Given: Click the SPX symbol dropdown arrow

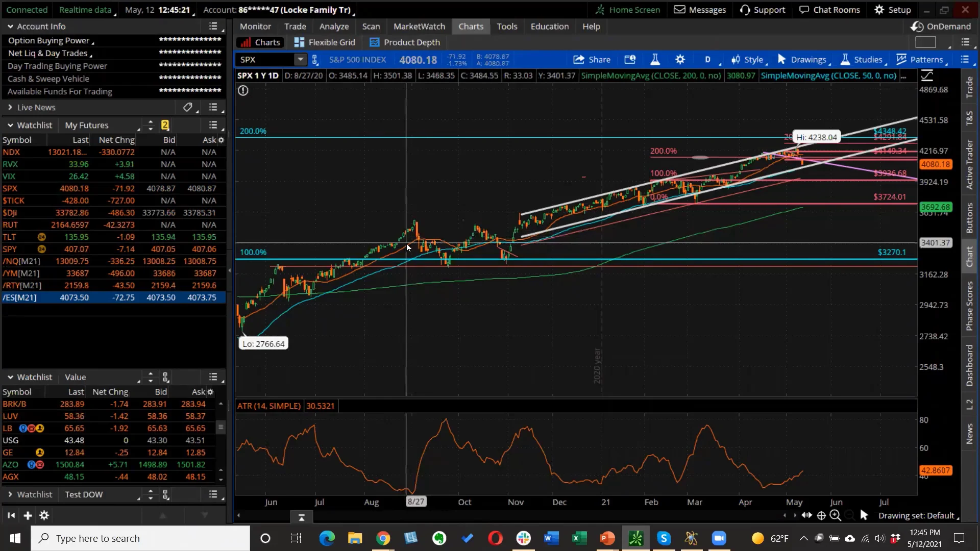Looking at the screenshot, I should (301, 60).
